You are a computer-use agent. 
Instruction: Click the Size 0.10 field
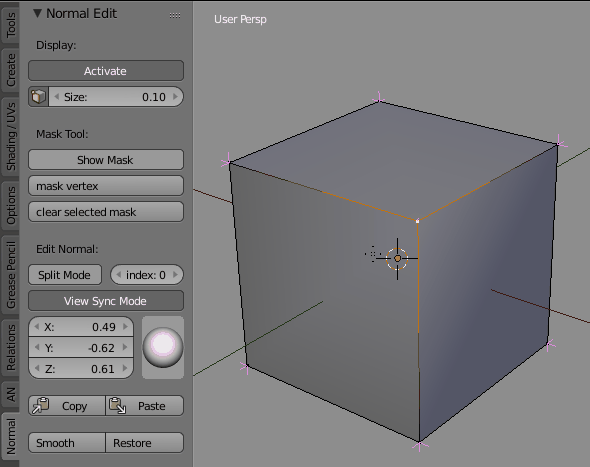click(116, 97)
